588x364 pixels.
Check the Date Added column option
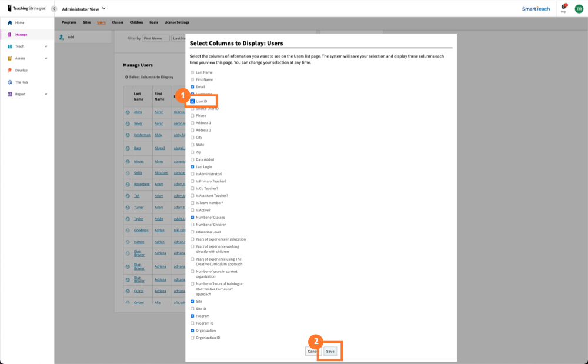(193, 159)
